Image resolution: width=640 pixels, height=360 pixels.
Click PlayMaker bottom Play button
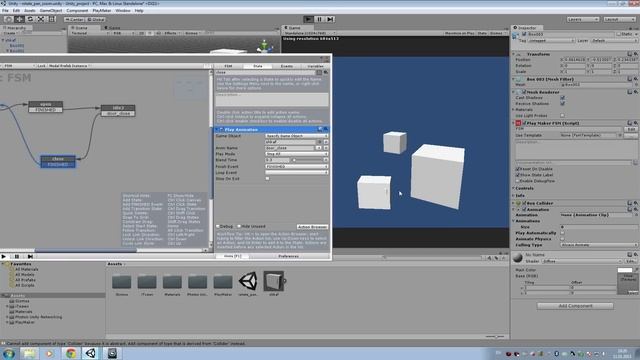click(x=4, y=257)
